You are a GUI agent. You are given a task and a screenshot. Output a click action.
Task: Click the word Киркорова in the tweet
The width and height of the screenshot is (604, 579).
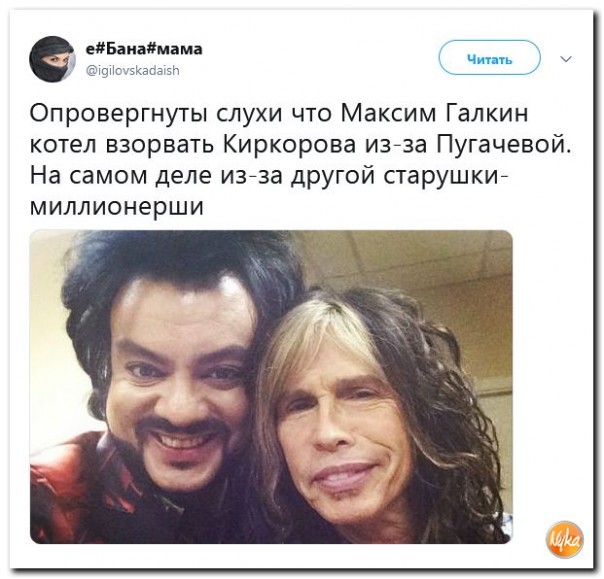coord(289,145)
